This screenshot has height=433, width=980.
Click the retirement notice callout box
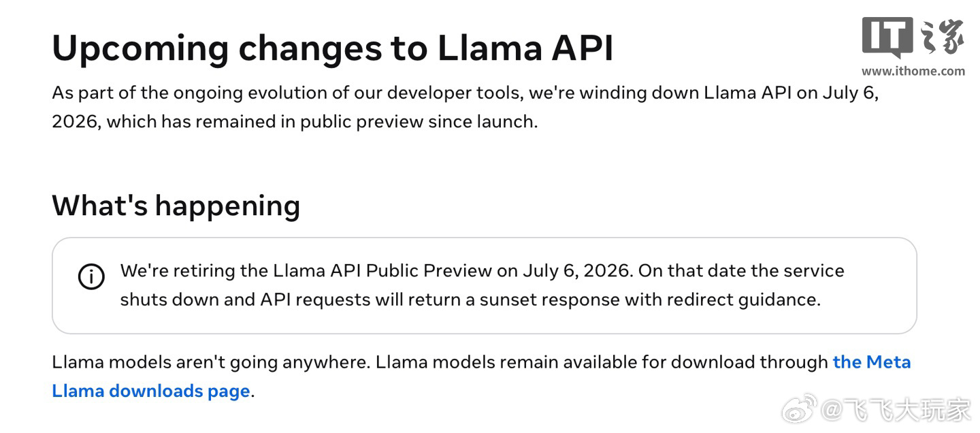point(485,285)
